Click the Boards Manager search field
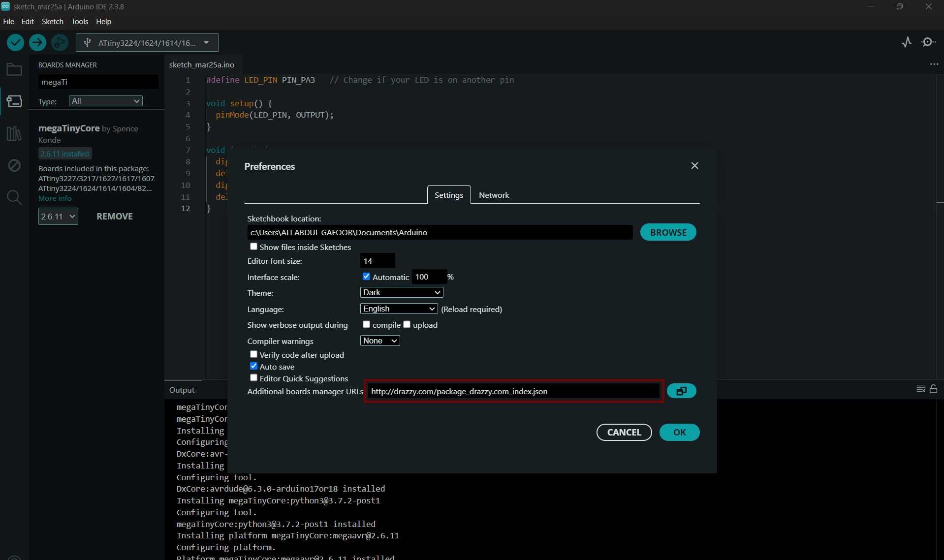The image size is (944, 560). pyautogui.click(x=98, y=82)
